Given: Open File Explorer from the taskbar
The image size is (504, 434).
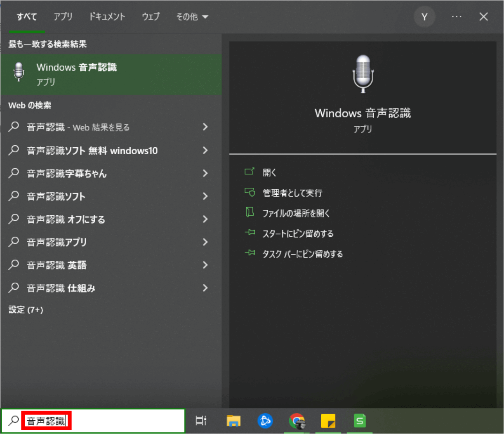Looking at the screenshot, I should pos(233,421).
